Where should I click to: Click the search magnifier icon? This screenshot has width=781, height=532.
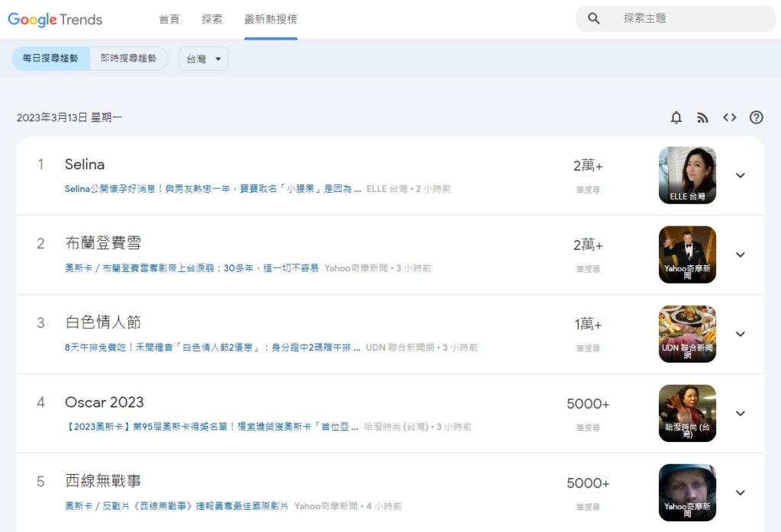pyautogui.click(x=593, y=19)
